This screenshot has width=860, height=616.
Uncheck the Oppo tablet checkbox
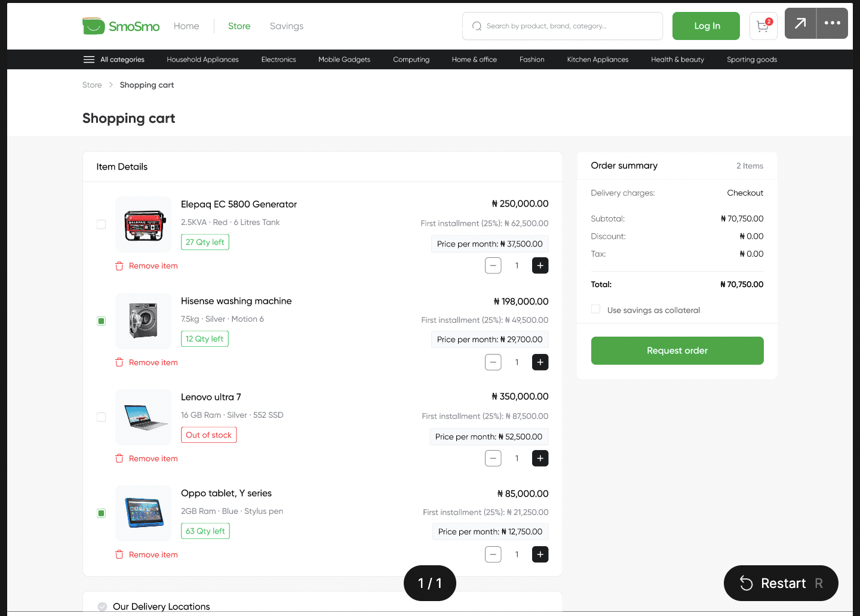pos(102,513)
